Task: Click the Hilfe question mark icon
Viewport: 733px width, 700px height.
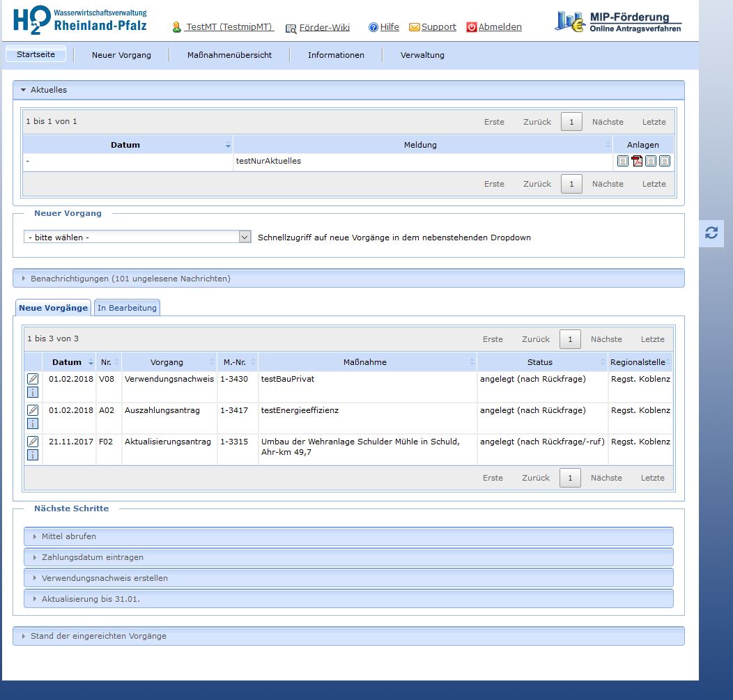Action: click(x=373, y=28)
